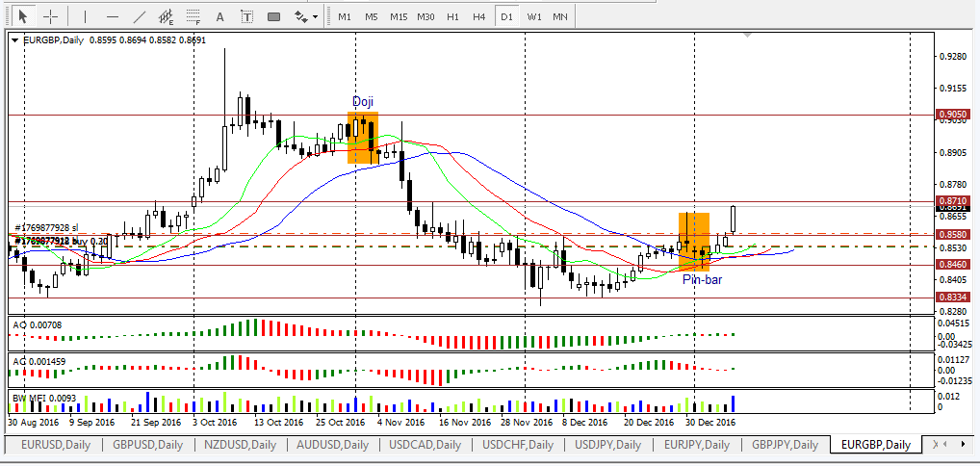Open the USDCHF,Daily chart tab

(516, 445)
